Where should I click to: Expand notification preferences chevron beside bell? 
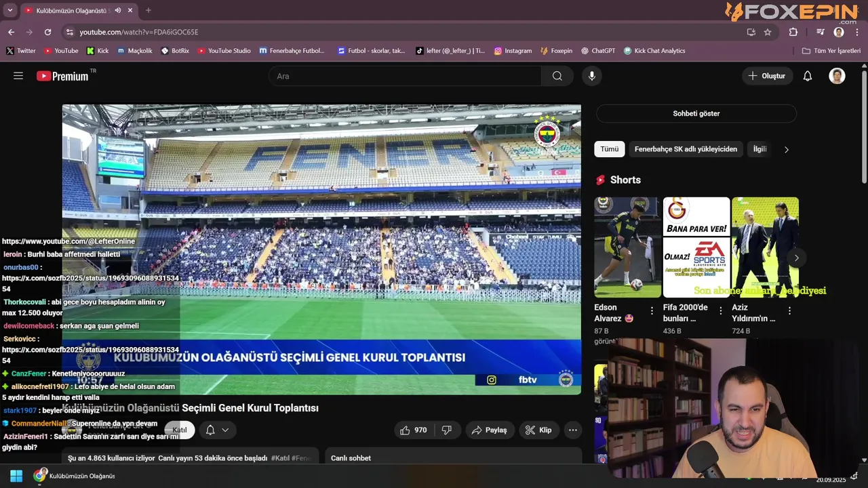pos(225,430)
